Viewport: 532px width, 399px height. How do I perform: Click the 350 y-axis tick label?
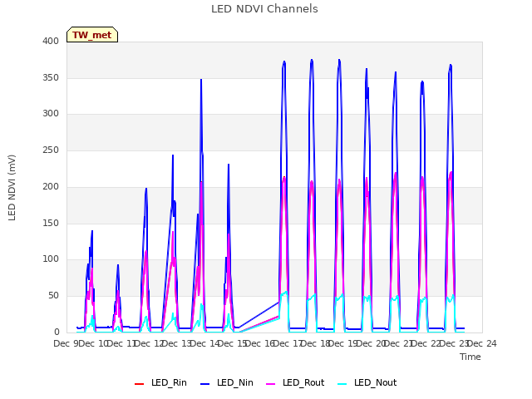(x=51, y=77)
